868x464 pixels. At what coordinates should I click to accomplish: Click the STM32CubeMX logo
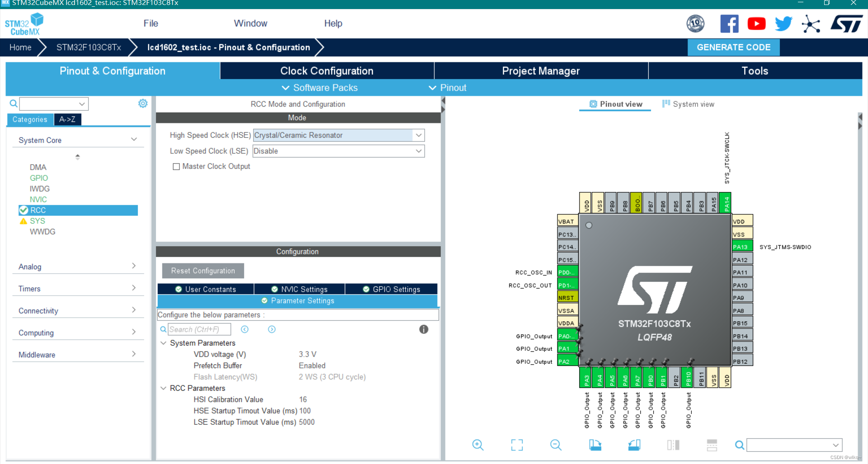(x=24, y=24)
